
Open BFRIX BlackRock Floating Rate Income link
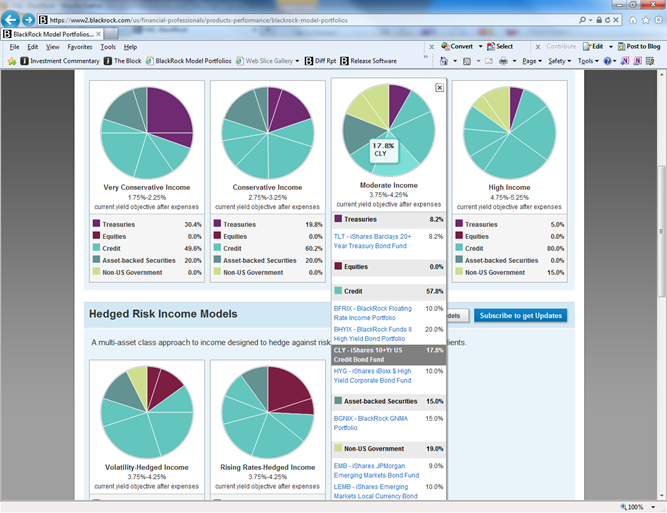[373, 313]
